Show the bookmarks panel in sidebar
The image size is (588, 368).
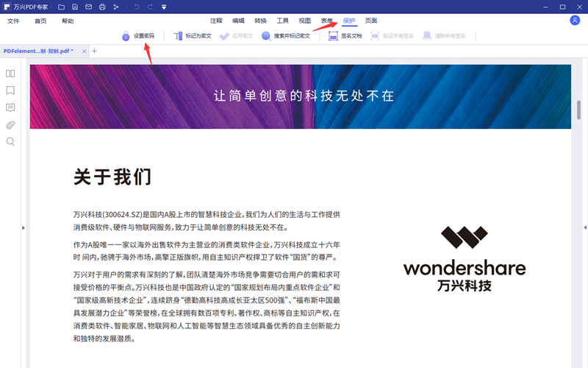pyautogui.click(x=10, y=91)
